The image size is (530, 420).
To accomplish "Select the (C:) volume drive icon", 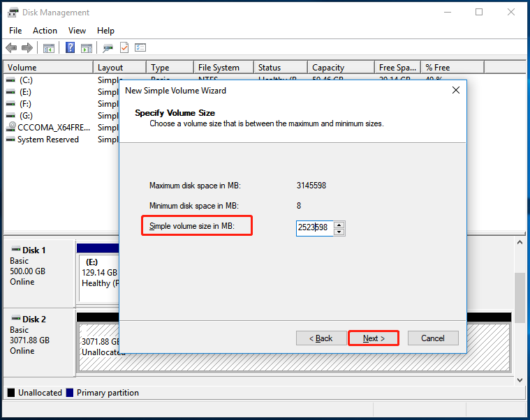I will [10, 80].
